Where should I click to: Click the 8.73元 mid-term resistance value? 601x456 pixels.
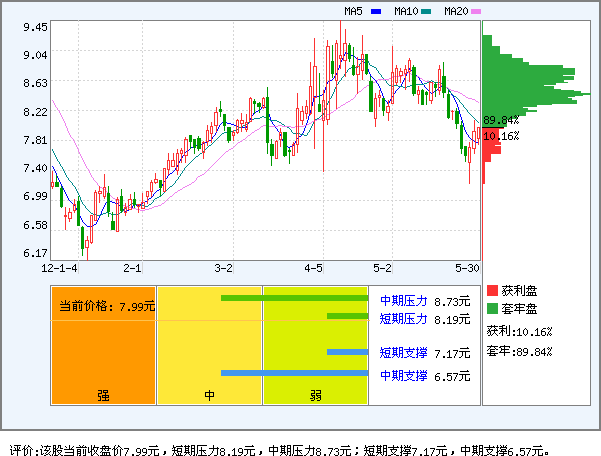(452, 302)
